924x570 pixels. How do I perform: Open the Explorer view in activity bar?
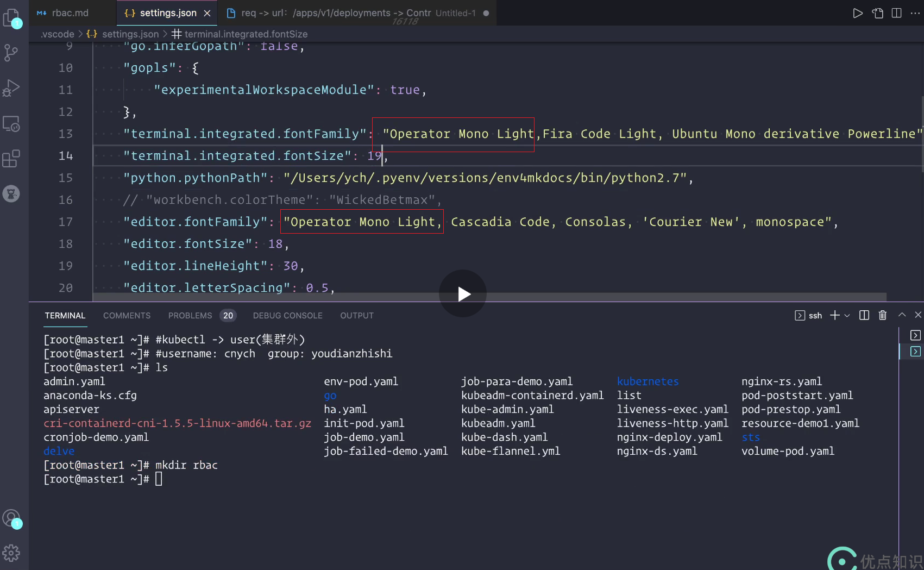(11, 18)
